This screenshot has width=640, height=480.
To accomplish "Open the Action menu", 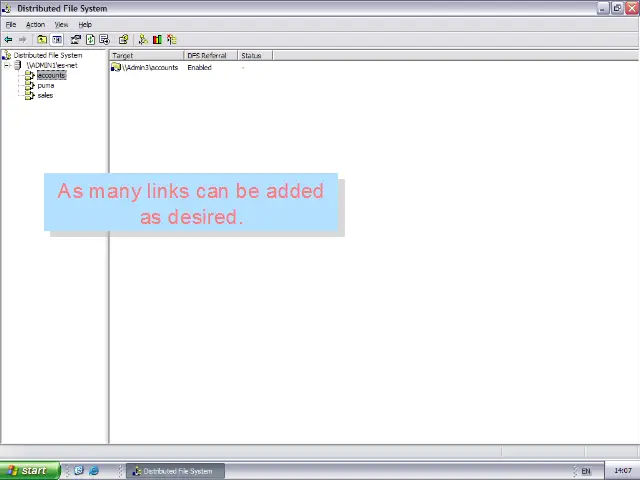I will 36,24.
